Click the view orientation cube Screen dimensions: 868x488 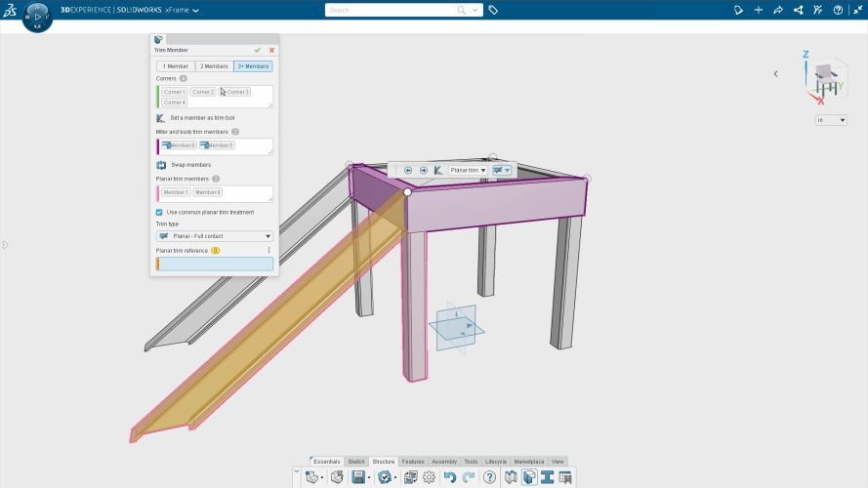pyautogui.click(x=826, y=77)
